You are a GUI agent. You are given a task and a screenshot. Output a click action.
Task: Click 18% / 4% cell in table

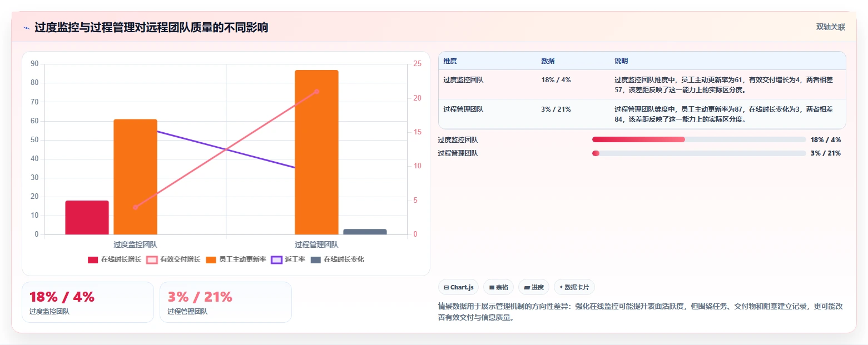[x=556, y=80]
